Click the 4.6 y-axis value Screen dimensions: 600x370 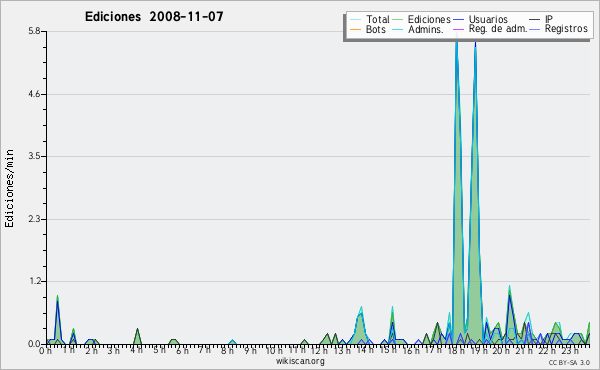[x=34, y=94]
